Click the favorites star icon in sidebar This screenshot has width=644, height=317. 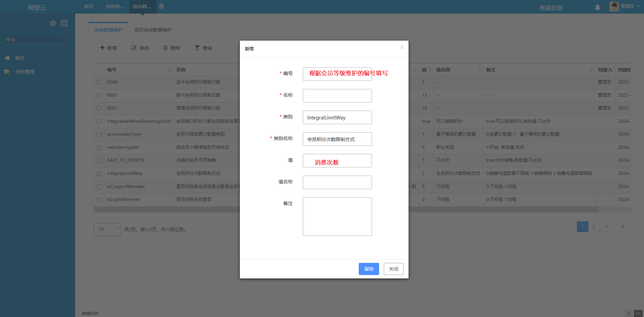point(53,23)
